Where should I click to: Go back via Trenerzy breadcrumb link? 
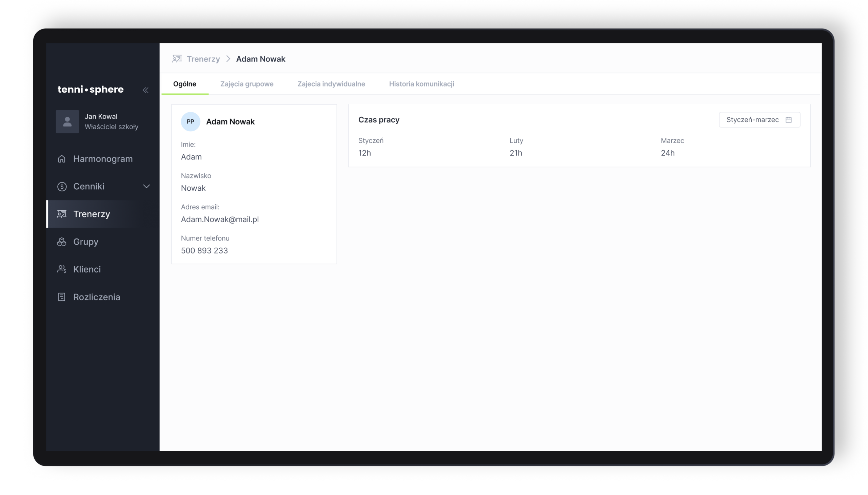click(203, 59)
